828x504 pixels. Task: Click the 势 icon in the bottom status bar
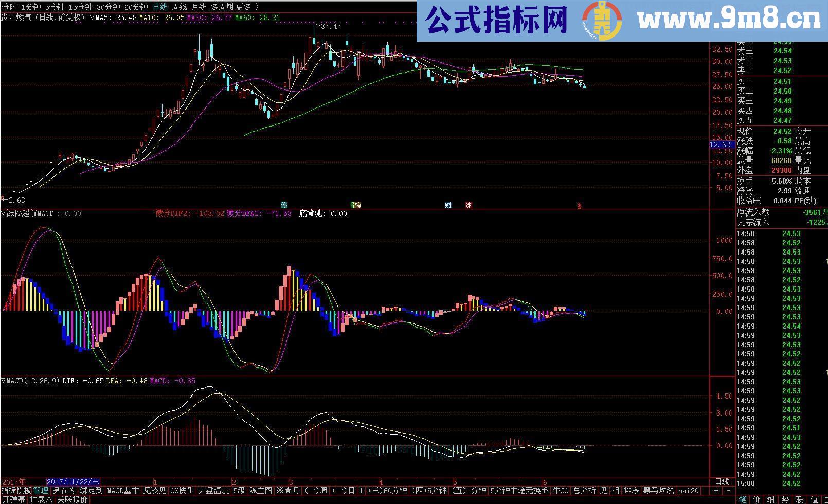785,499
